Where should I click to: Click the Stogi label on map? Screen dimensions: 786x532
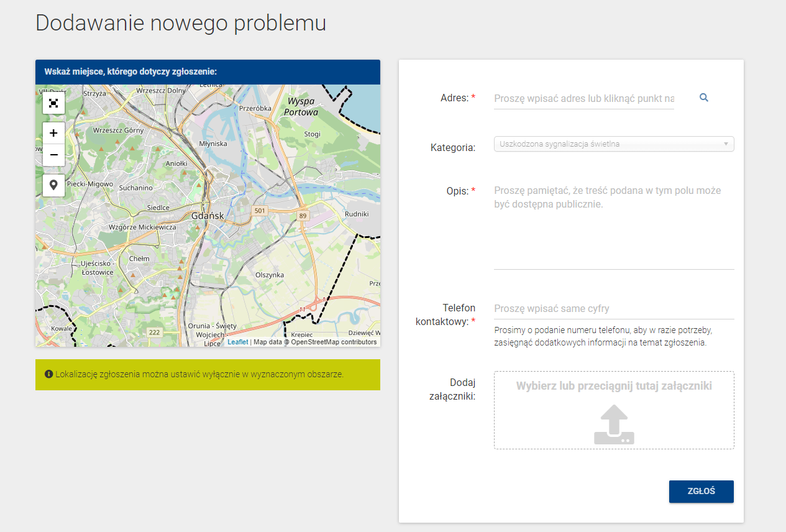click(313, 134)
